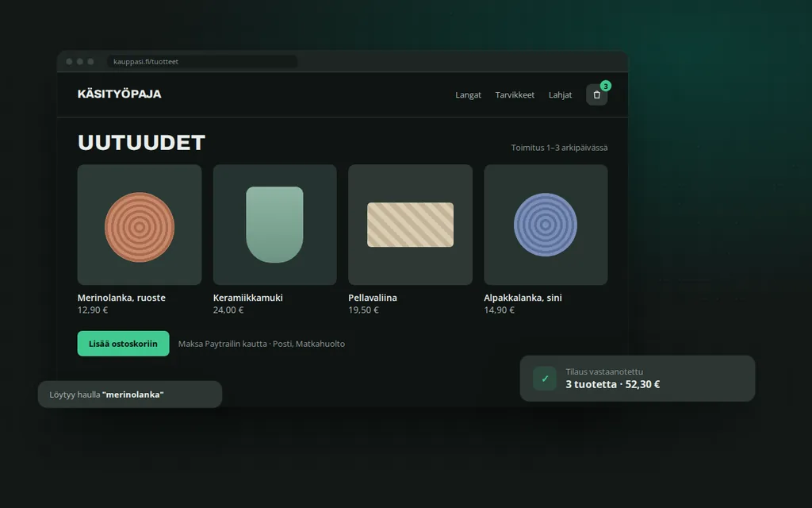Viewport: 812px width, 508px height.
Task: Click the price "19,50 €"
Action: [x=363, y=310]
